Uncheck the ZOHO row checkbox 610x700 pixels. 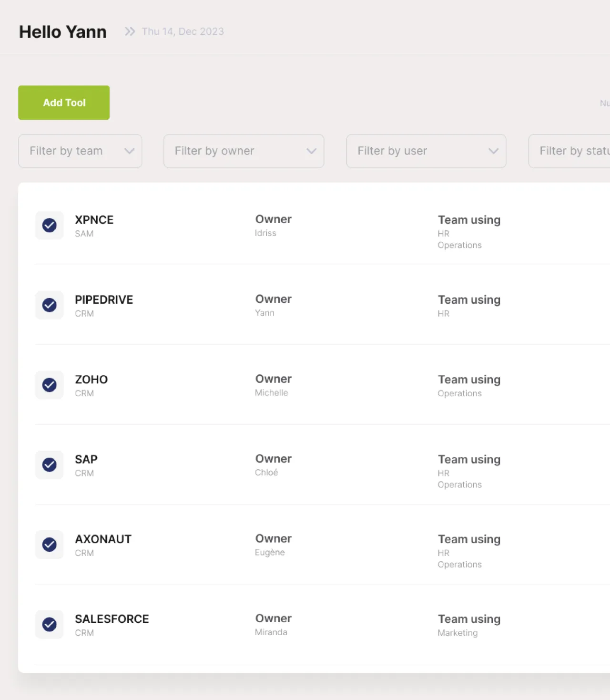click(x=50, y=385)
